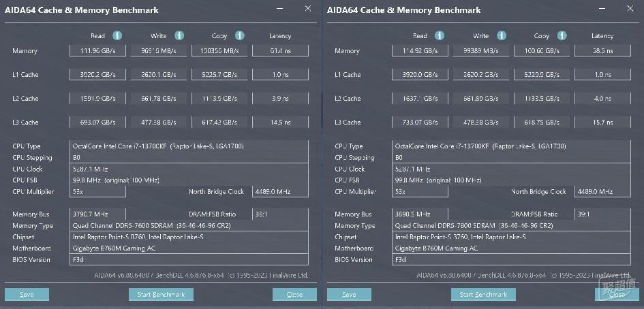Open Copy info icon in left window
644x309 pixels.
click(x=240, y=35)
